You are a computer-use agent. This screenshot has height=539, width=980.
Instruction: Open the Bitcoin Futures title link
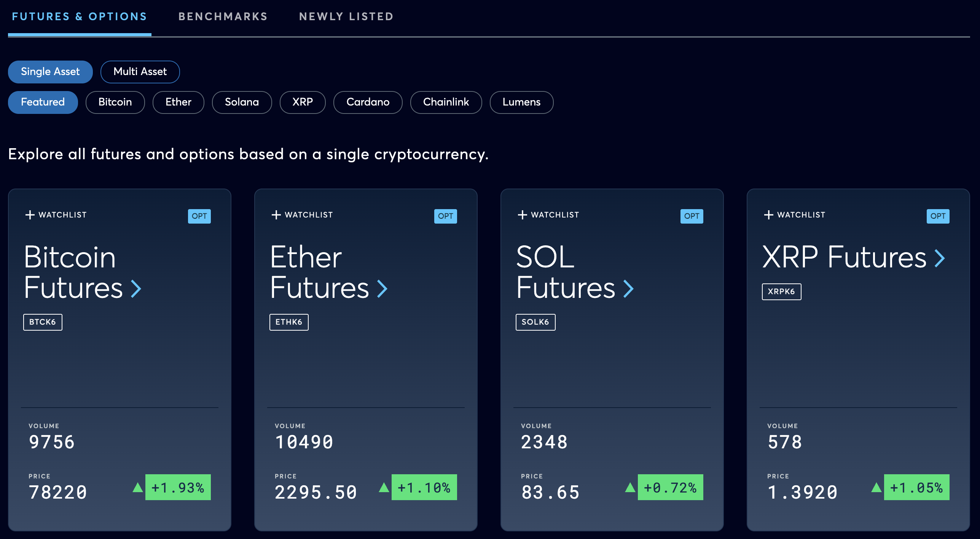(x=73, y=272)
